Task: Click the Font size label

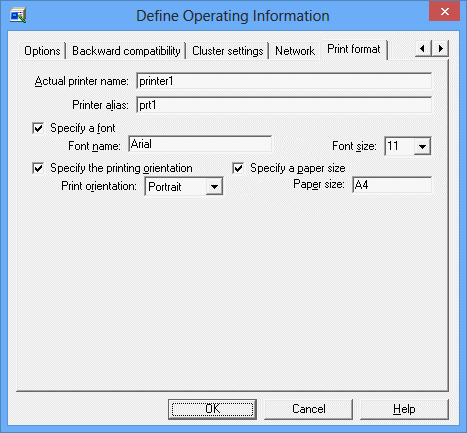Action: pyautogui.click(x=354, y=146)
